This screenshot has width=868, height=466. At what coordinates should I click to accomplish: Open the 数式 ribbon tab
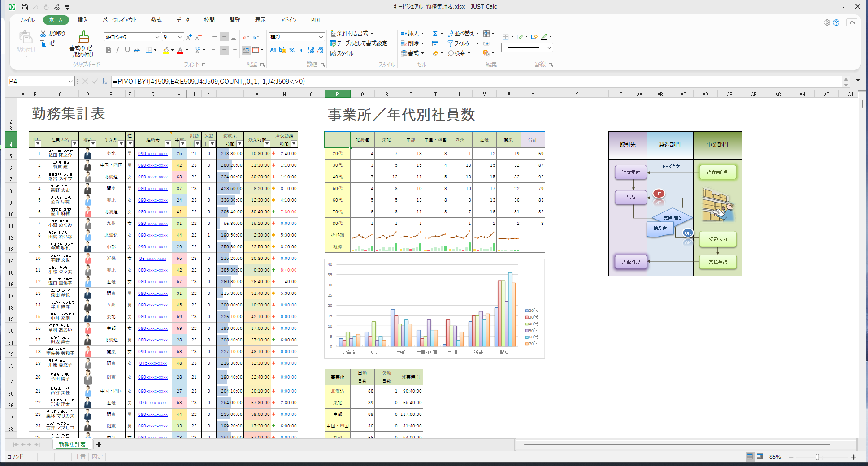156,20
